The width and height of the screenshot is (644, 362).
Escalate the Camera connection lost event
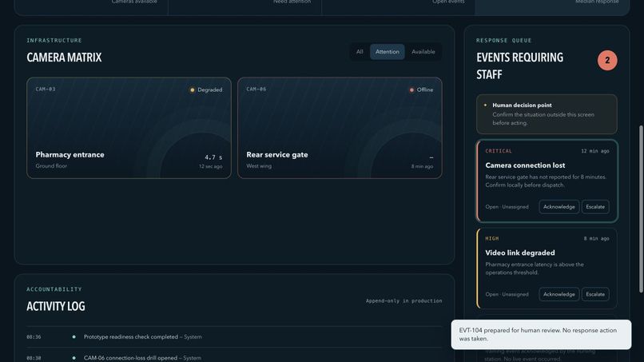(x=595, y=207)
